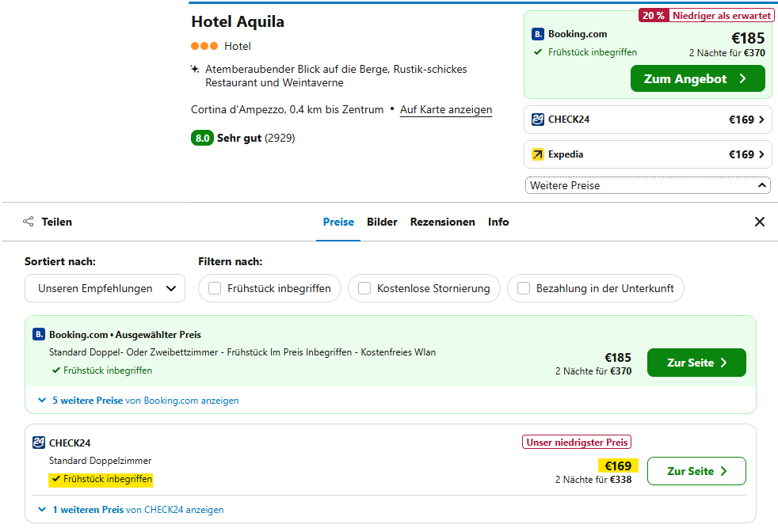The width and height of the screenshot is (778, 532).
Task: Switch to the Bilder tab
Action: [382, 222]
